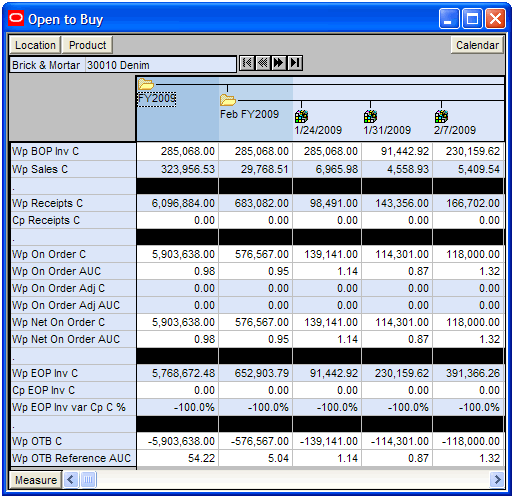This screenshot has width=515, height=497.
Task: Click the 29,768.51 sales cell
Action: tap(256, 169)
